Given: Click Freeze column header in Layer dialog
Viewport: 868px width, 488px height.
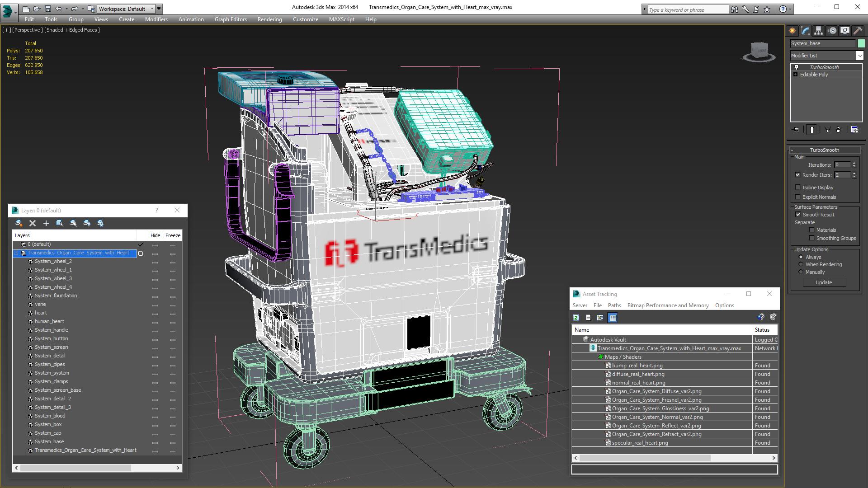Looking at the screenshot, I should (173, 235).
